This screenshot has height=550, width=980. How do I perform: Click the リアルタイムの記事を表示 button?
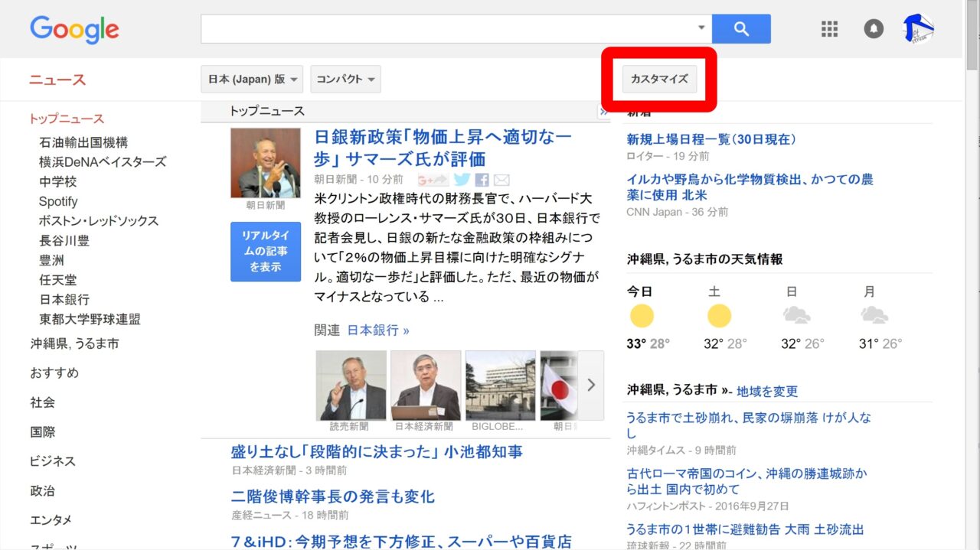[266, 252]
